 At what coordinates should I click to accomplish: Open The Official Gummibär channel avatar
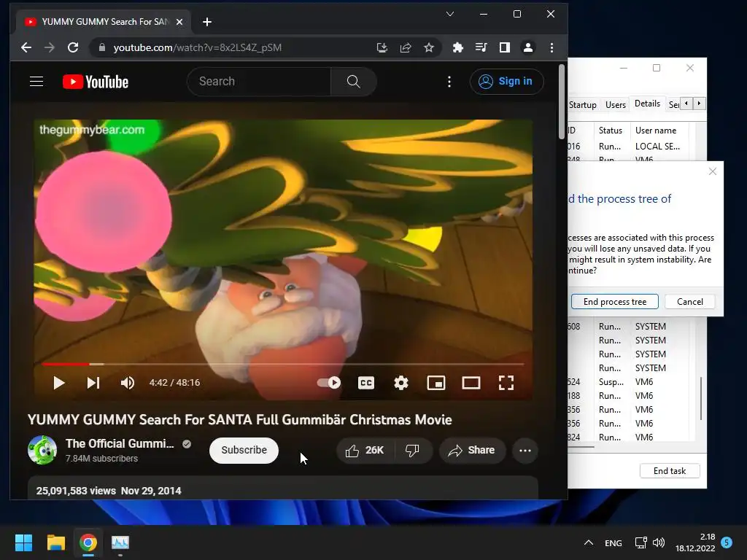pyautogui.click(x=42, y=450)
